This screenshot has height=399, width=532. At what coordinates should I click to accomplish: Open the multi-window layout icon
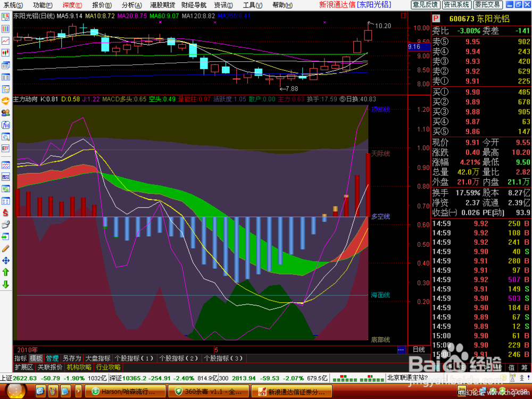coord(5,65)
